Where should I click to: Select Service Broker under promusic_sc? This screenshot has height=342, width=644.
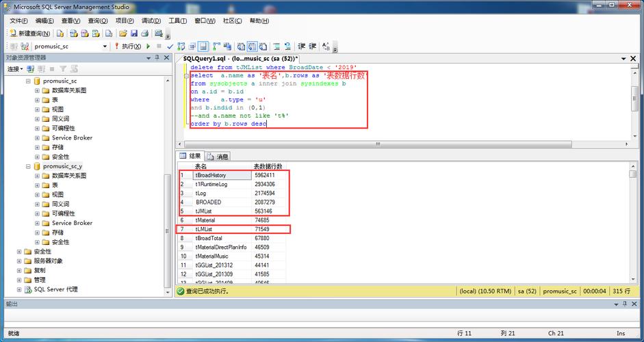(73, 137)
